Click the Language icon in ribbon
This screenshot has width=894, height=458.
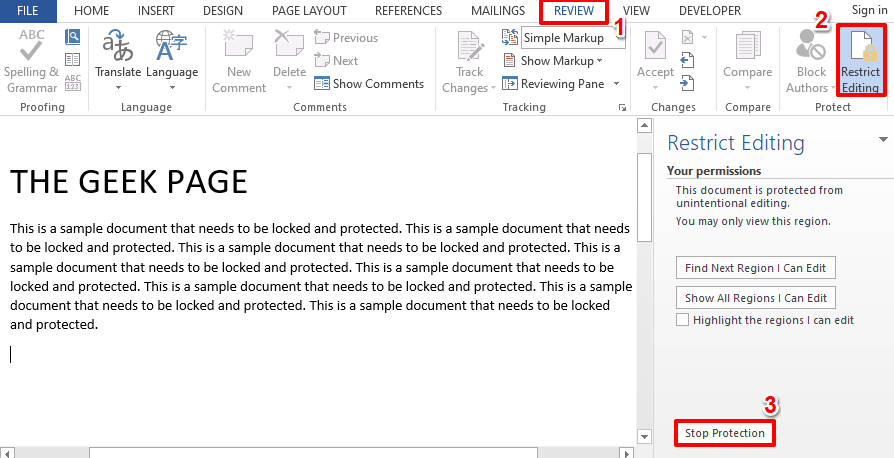point(171,60)
